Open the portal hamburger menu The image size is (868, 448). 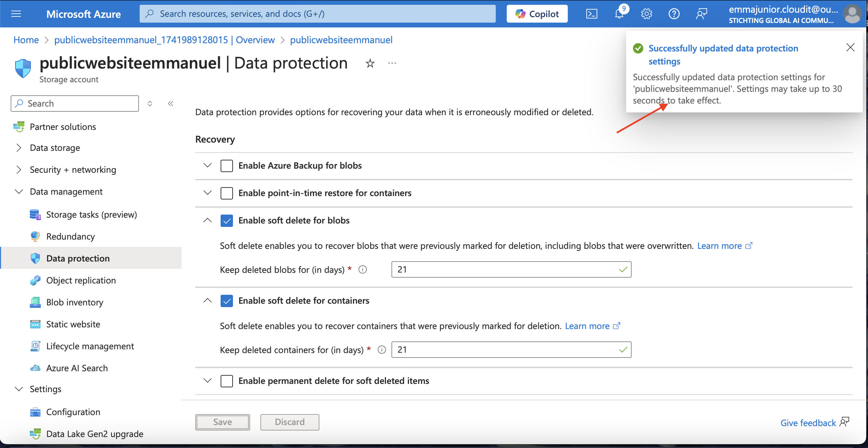pos(16,14)
